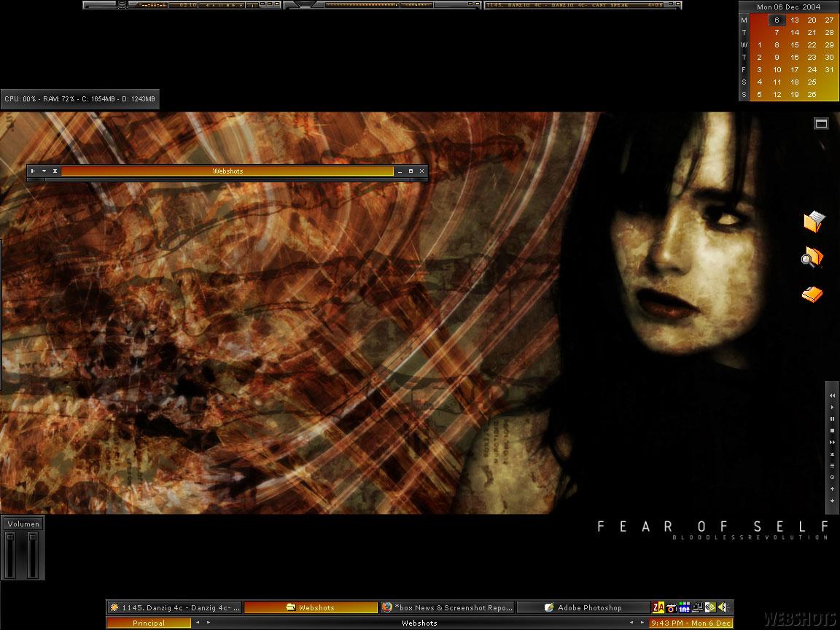This screenshot has height=630, width=840.
Task: Click the ZoneAlarm ZA tray icon
Action: [658, 607]
